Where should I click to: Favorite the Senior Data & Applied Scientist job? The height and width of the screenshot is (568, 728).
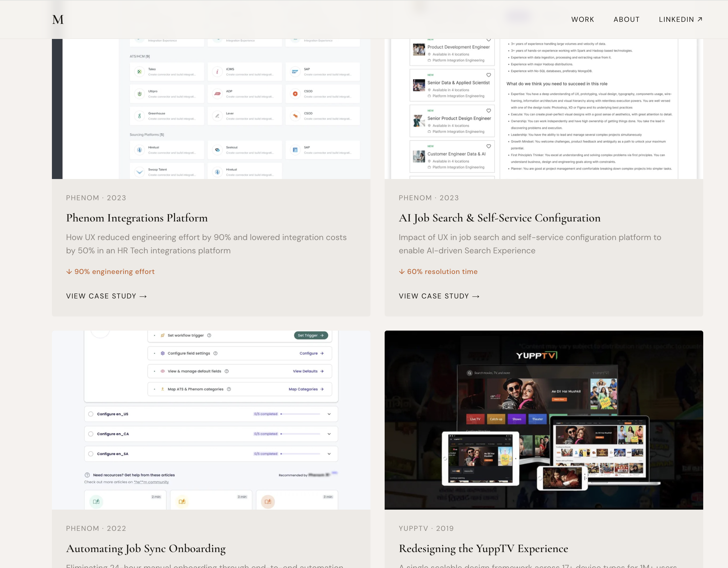click(488, 75)
